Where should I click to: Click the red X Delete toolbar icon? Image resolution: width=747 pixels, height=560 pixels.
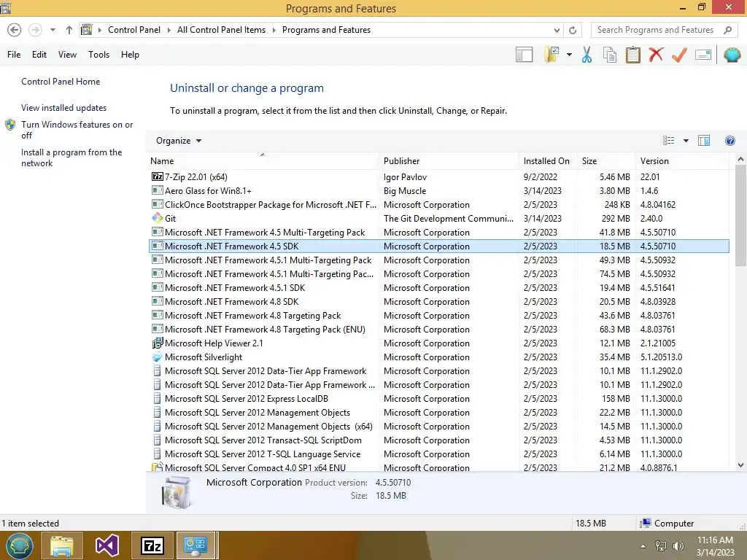click(x=656, y=54)
